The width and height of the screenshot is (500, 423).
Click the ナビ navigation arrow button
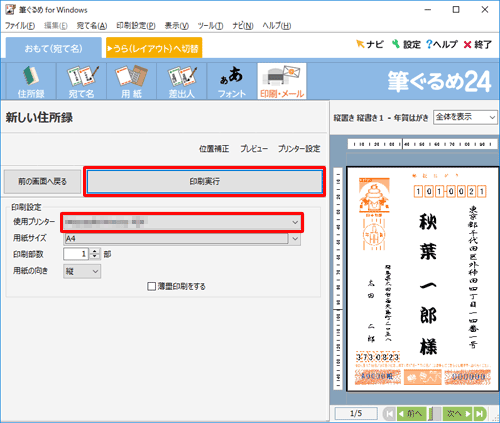coord(370,44)
